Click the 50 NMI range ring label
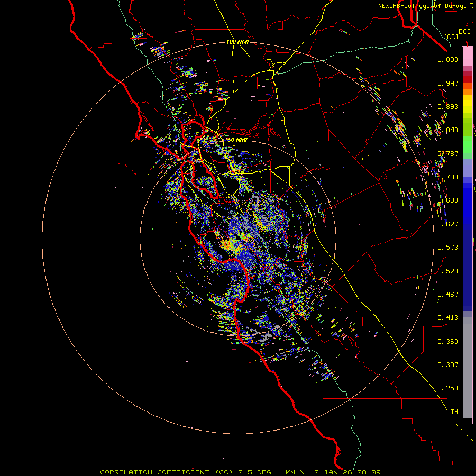Viewport: 476px width, 476px height. pos(237,140)
